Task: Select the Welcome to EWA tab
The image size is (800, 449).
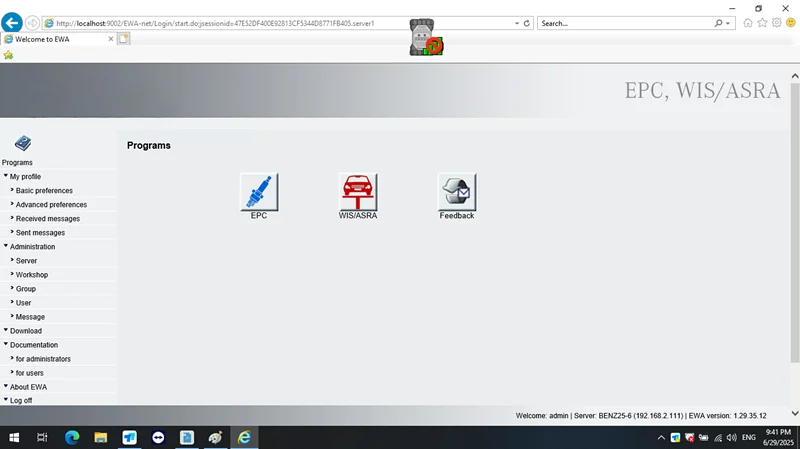Action: (x=59, y=39)
